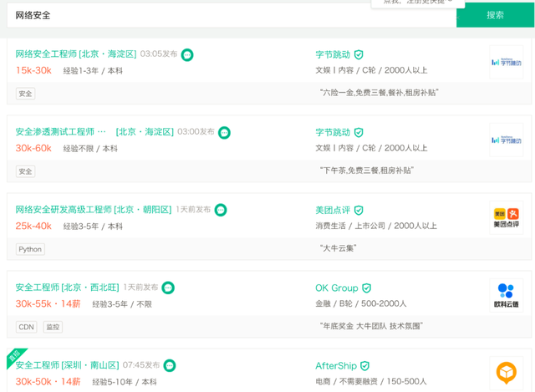Viewport: 535px width, 392px height.
Task: Focus the search field containing 网络安全
Action: coord(232,15)
